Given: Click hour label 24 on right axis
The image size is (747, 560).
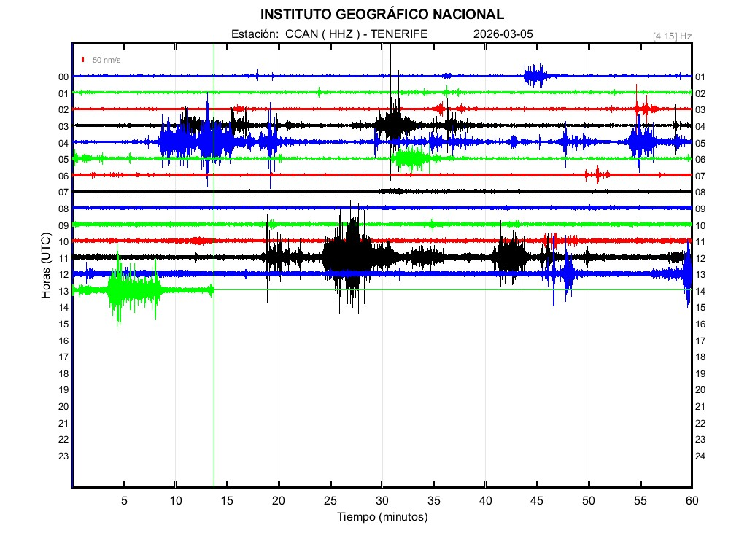Looking at the screenshot, I should pos(700,456).
